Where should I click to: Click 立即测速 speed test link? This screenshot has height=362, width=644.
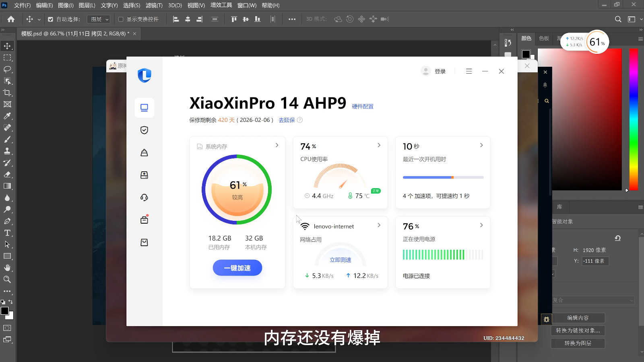pyautogui.click(x=341, y=260)
